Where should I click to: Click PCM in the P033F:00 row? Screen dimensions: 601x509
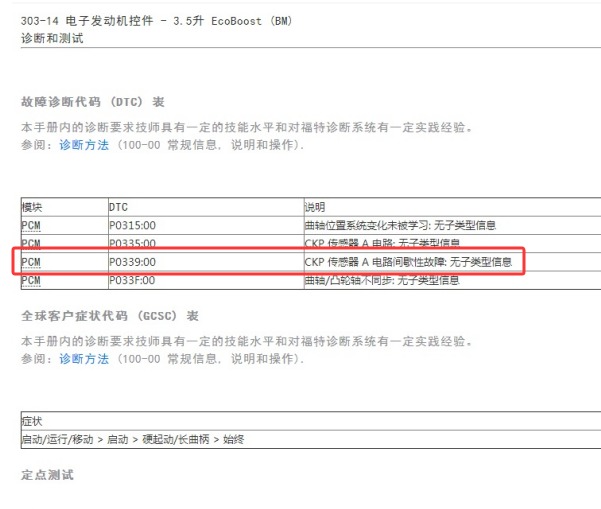[x=31, y=280]
